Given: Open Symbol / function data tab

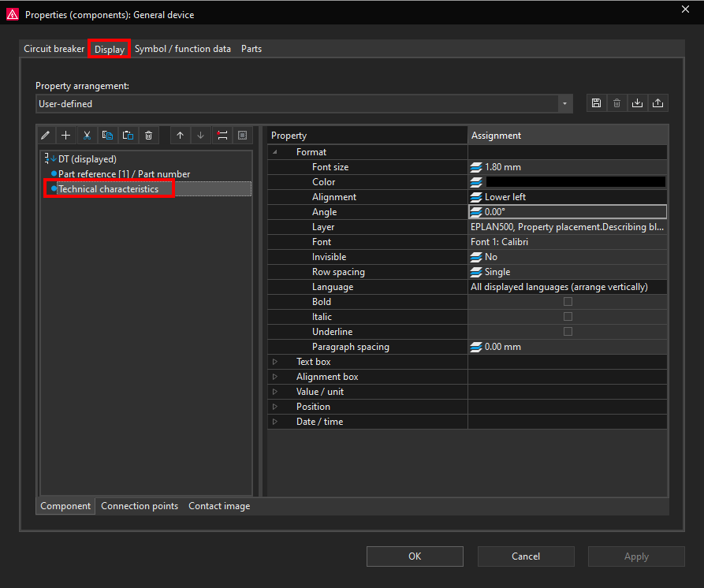Looking at the screenshot, I should (183, 49).
